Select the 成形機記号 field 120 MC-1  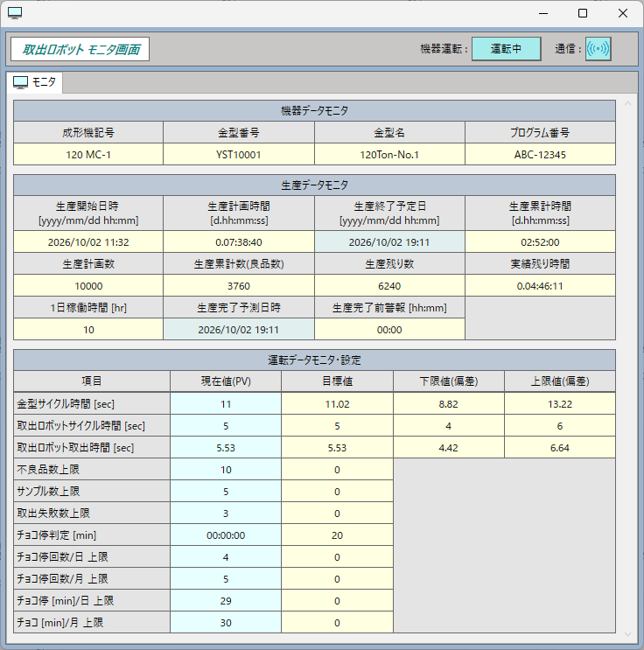88,155
